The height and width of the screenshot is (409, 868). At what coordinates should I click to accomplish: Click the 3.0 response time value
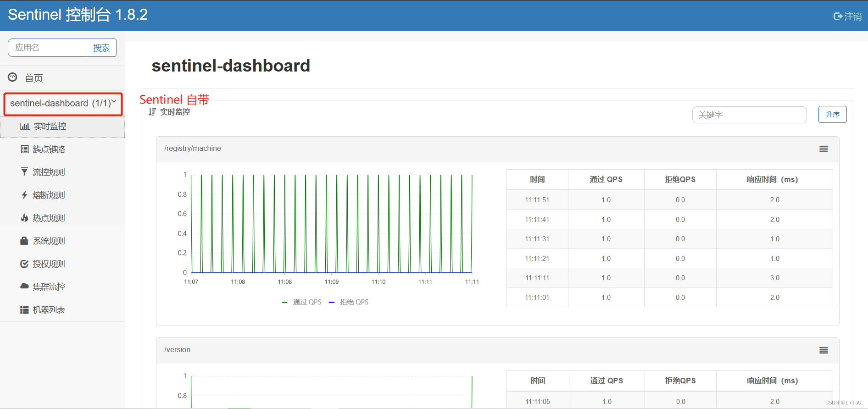[x=775, y=278]
